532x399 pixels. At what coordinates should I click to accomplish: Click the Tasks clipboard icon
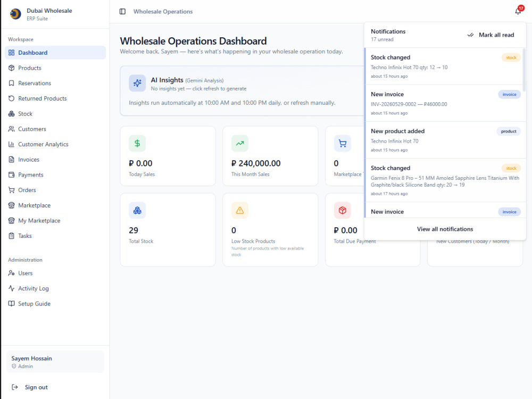tap(12, 236)
